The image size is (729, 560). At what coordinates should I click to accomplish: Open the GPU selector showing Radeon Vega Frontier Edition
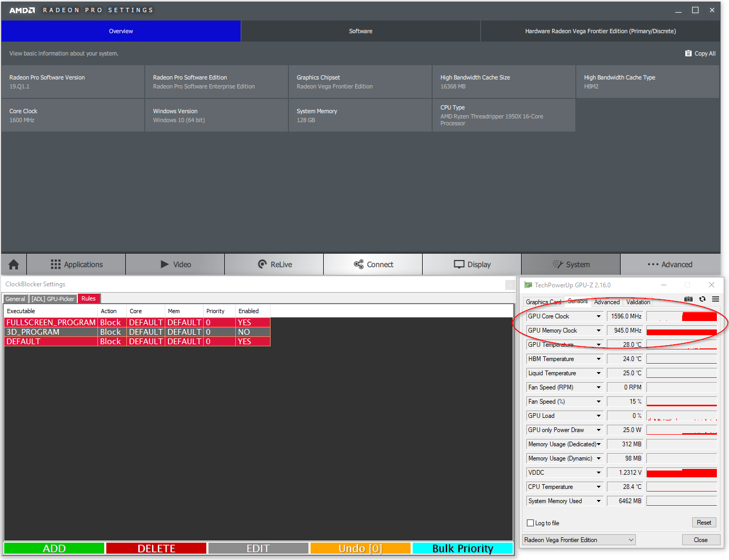point(578,539)
